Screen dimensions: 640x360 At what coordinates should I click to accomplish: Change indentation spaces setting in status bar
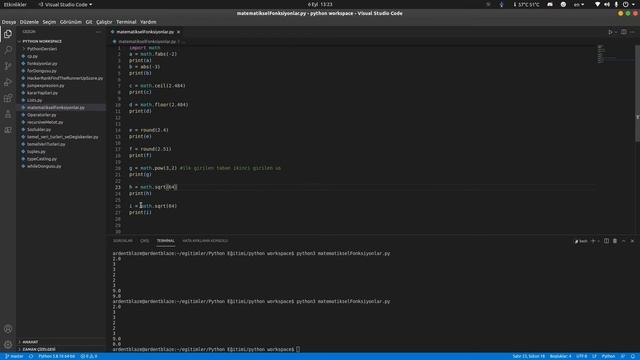pyautogui.click(x=560, y=356)
